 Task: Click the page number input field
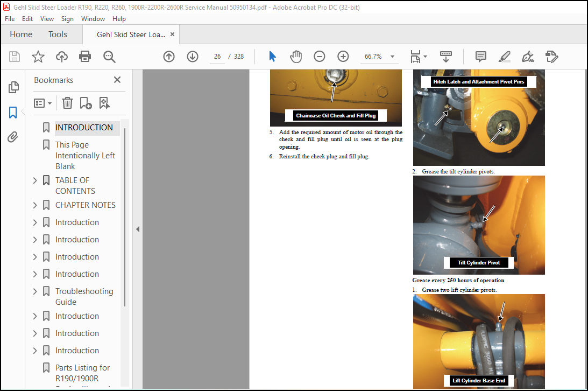[x=217, y=57]
